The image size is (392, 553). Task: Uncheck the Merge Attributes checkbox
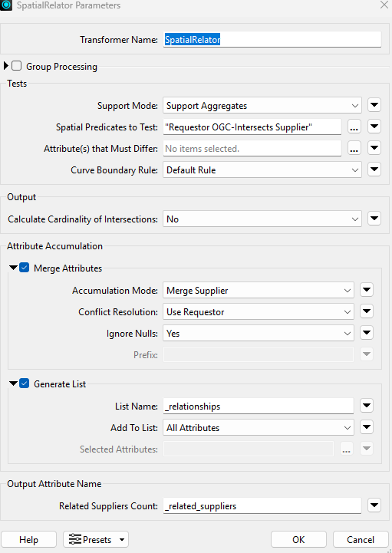click(x=24, y=268)
